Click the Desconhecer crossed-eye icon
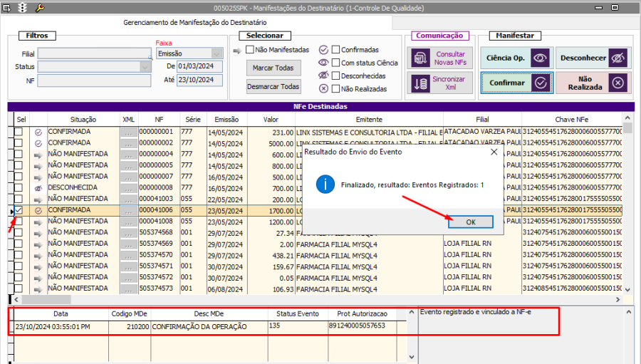641x364 pixels. [x=617, y=58]
